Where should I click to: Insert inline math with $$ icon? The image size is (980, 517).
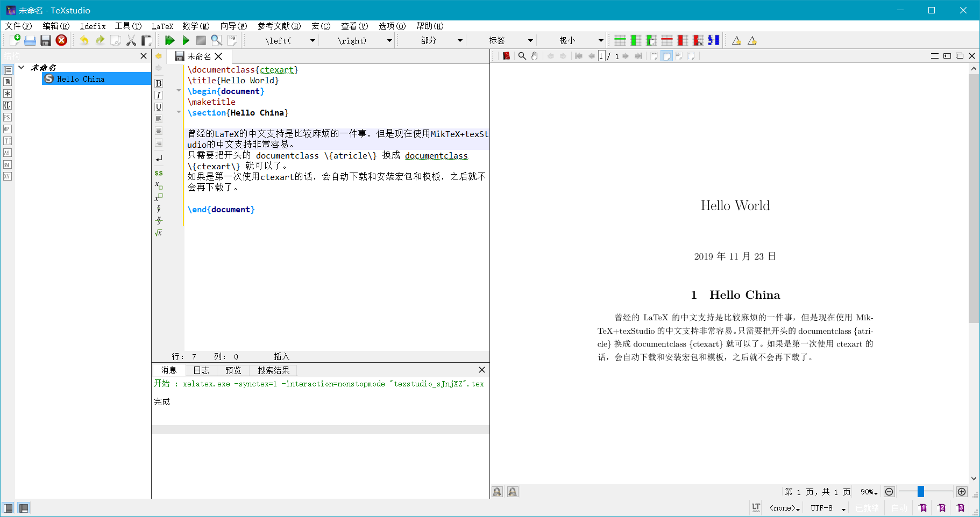click(158, 173)
